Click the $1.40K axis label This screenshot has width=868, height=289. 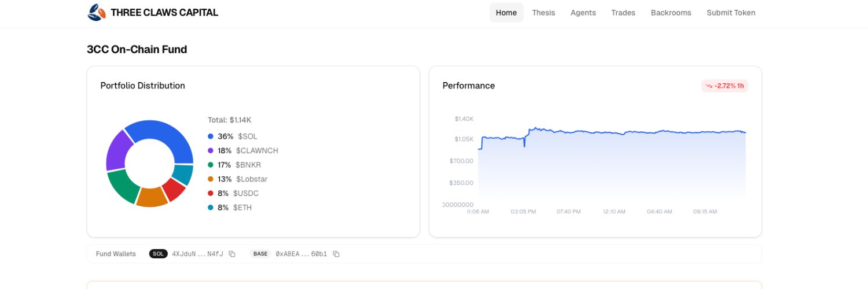(464, 118)
